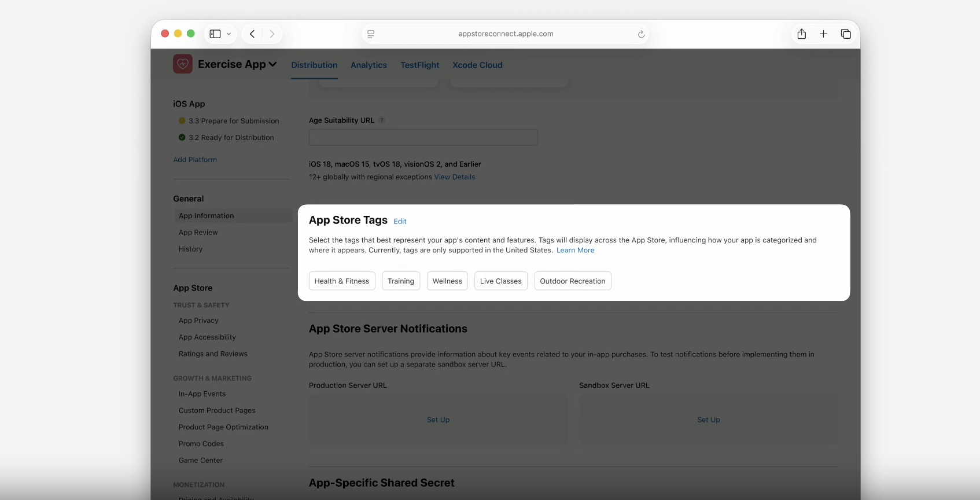Click the page reader icon in address bar
The width and height of the screenshot is (980, 500).
[x=371, y=34]
